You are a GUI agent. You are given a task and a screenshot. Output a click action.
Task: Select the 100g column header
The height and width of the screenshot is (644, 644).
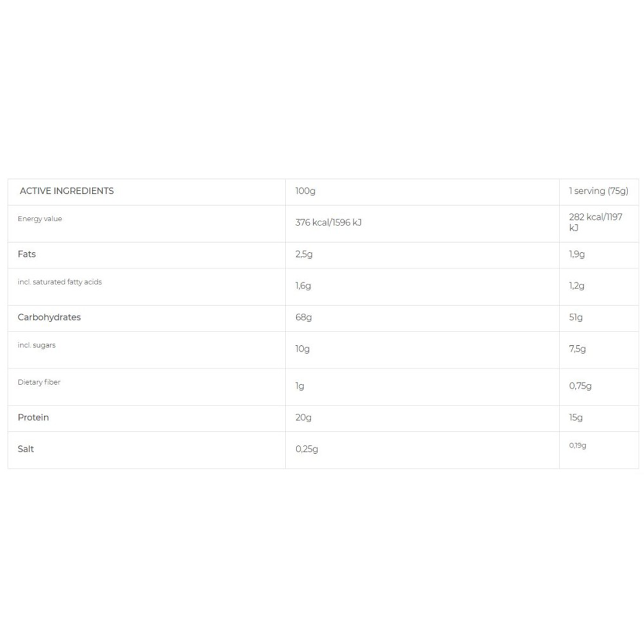coord(305,191)
